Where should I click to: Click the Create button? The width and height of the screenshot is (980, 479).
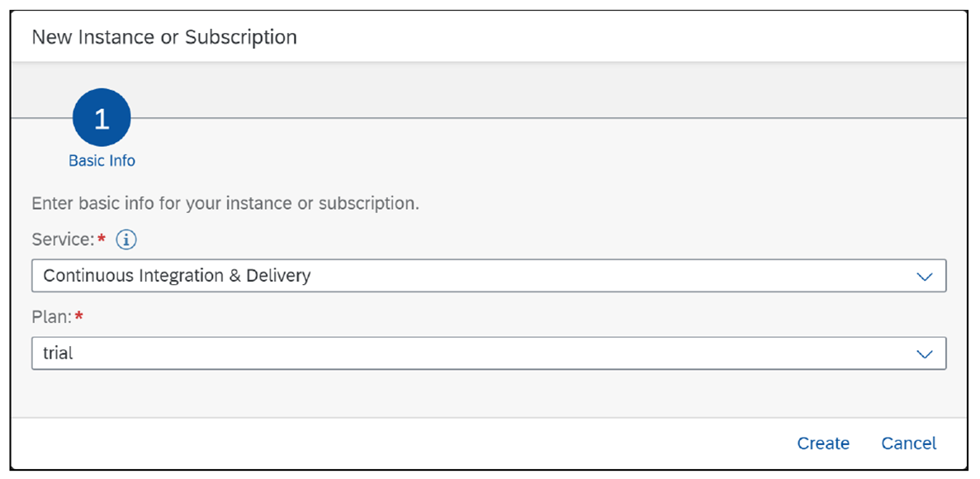point(823,443)
